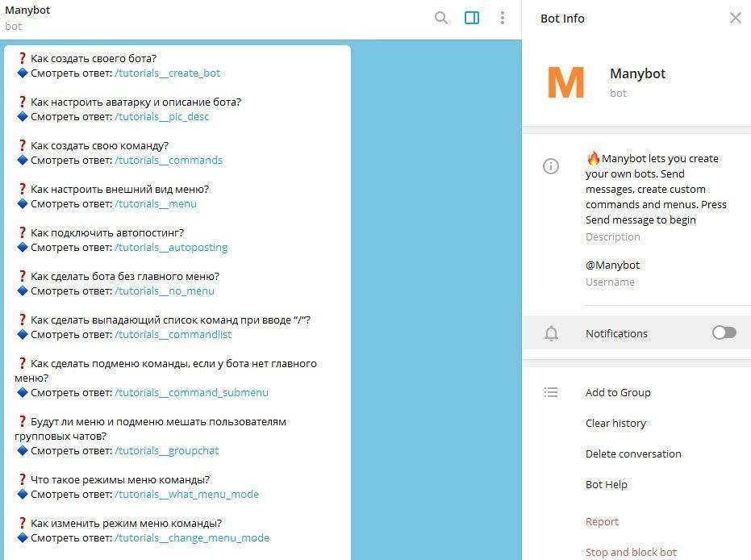
Task: Open the /tutorials__commandlist command link
Action: coord(173,335)
